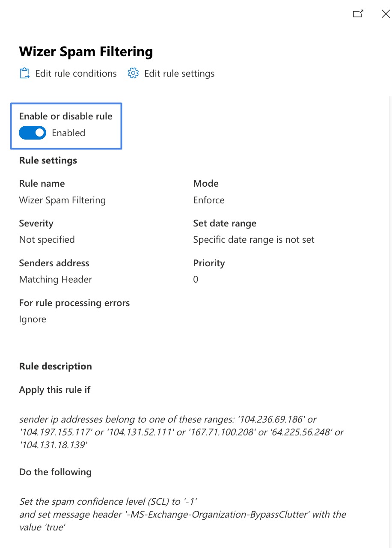392x548 pixels.
Task: Disable the Wizer Spam Filtering rule toggle
Action: (x=33, y=133)
